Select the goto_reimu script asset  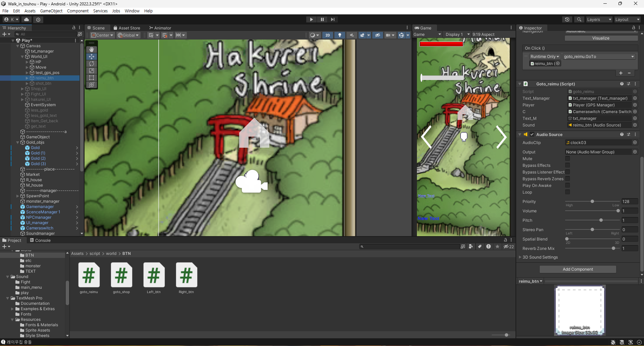(89, 278)
